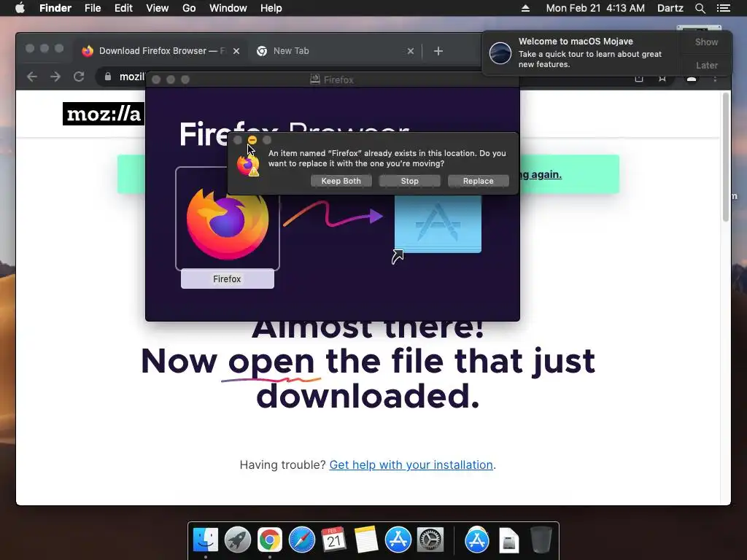Open the Window menu
The image size is (747, 560).
[228, 8]
